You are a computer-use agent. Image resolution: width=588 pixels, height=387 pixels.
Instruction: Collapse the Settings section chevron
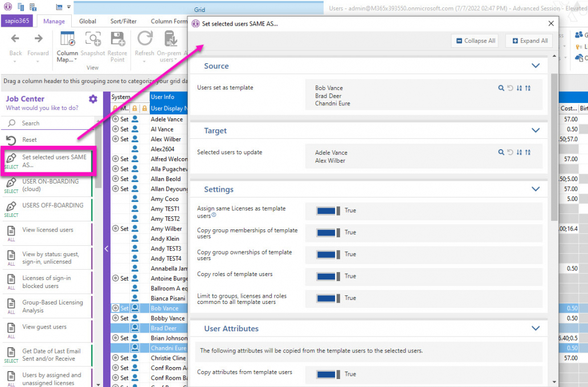(535, 190)
